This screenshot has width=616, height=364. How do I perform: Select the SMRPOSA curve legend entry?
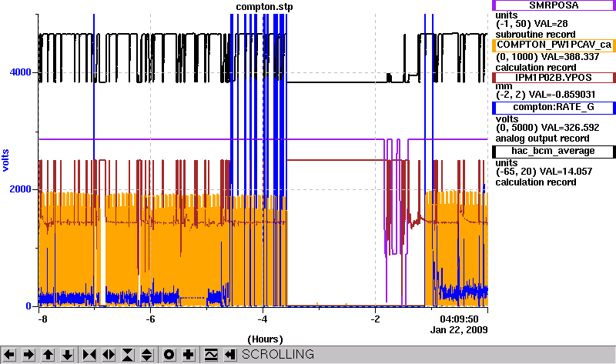tap(554, 5)
